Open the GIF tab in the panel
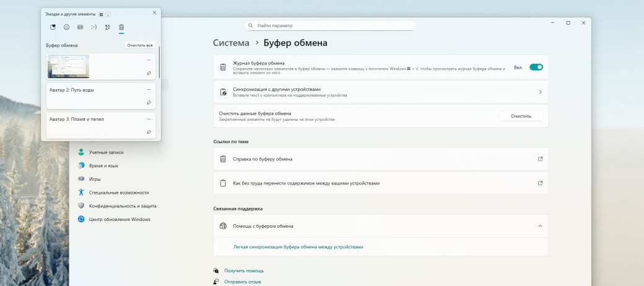 click(80, 27)
